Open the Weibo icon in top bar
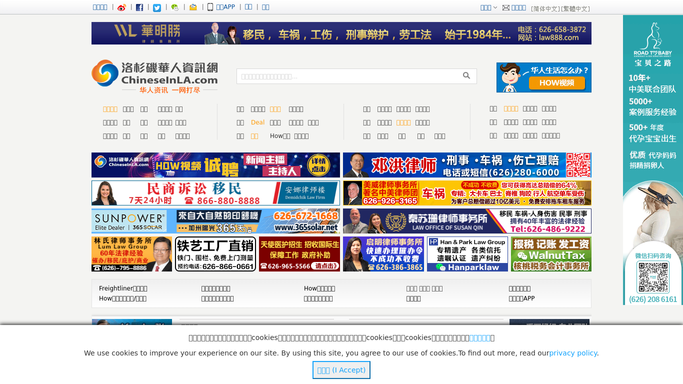This screenshot has width=683, height=384. (x=122, y=7)
